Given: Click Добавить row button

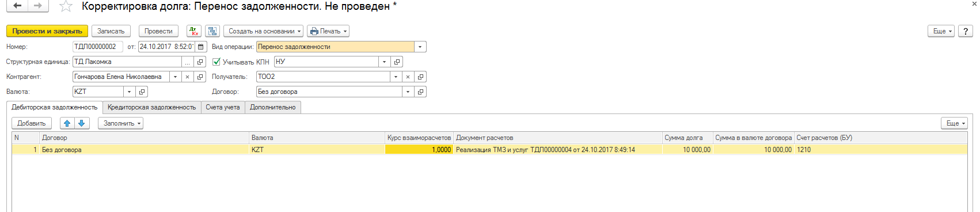Looking at the screenshot, I should (32, 123).
